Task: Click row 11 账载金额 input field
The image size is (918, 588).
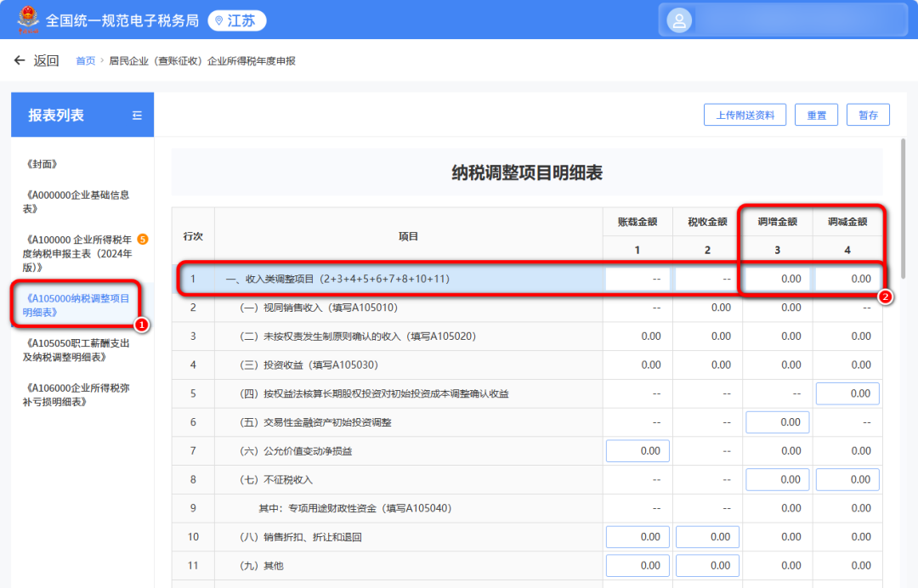Action: [637, 566]
